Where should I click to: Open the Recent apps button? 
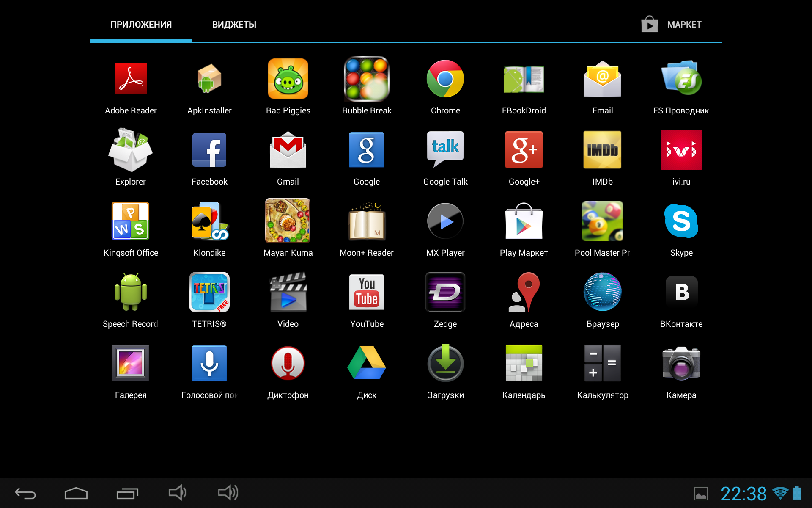point(127,493)
